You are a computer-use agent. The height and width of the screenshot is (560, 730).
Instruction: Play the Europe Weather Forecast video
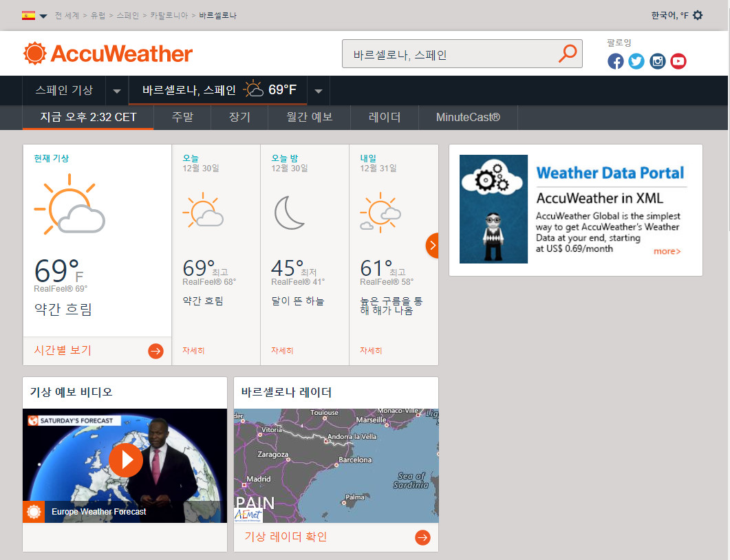[126, 460]
